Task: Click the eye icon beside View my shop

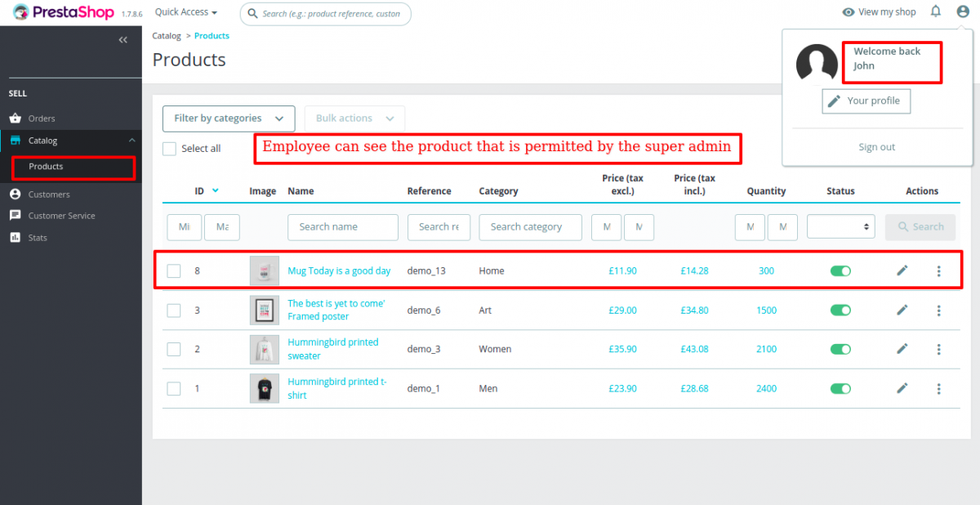Action: coord(849,12)
